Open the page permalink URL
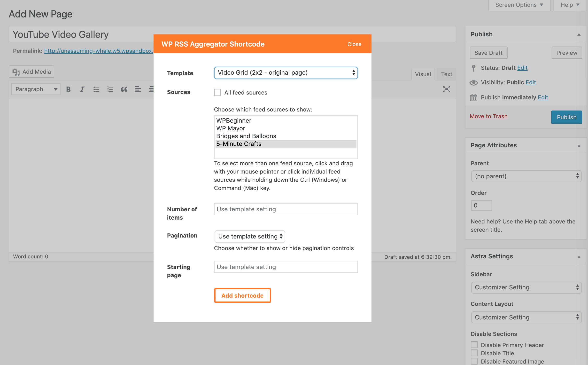 tap(99, 51)
